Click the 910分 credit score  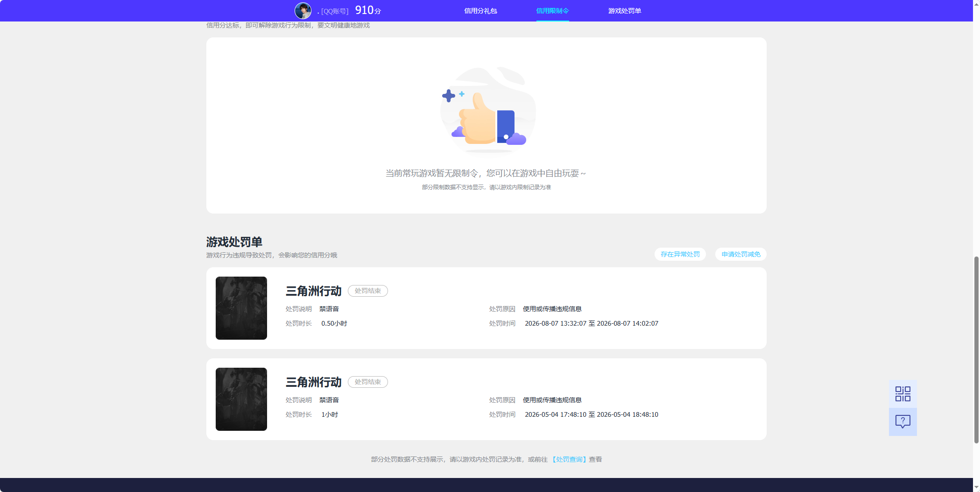[368, 10]
